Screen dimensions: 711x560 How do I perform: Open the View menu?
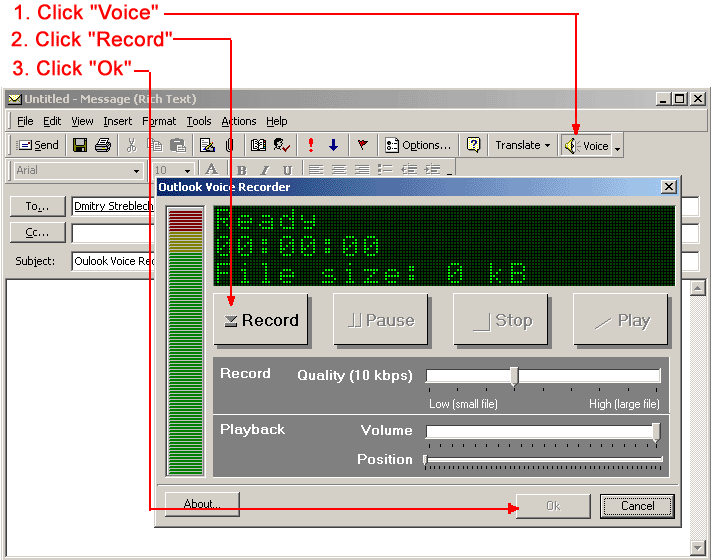pos(82,121)
